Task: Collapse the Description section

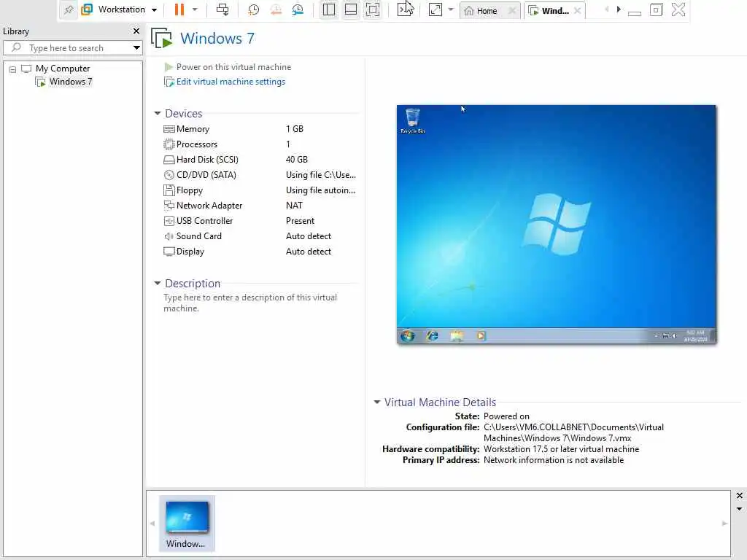Action: 158,283
